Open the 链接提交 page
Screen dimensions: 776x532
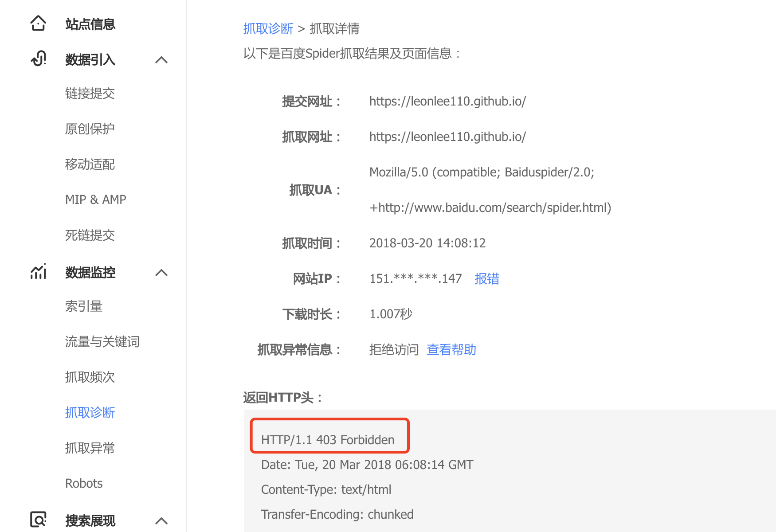tap(90, 93)
